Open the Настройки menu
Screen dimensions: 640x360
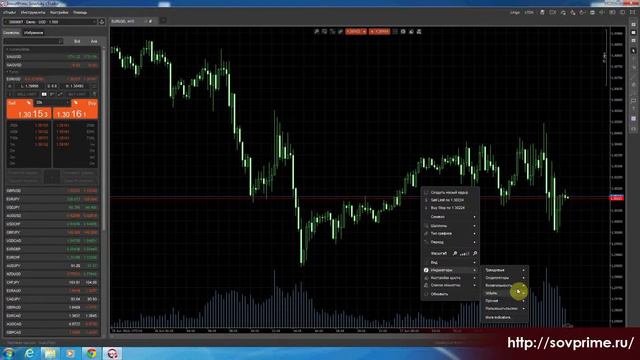point(59,13)
